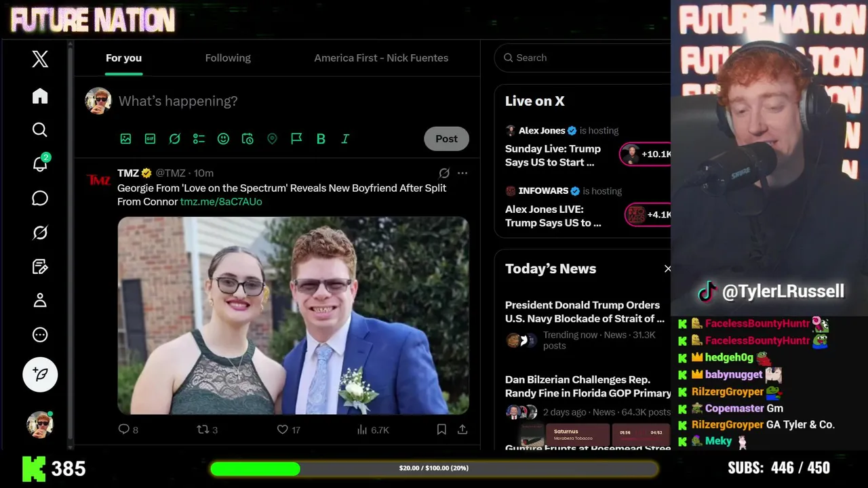Image resolution: width=868 pixels, height=488 pixels.
Task: Click +10.1K listeners badge
Action: coord(646,154)
